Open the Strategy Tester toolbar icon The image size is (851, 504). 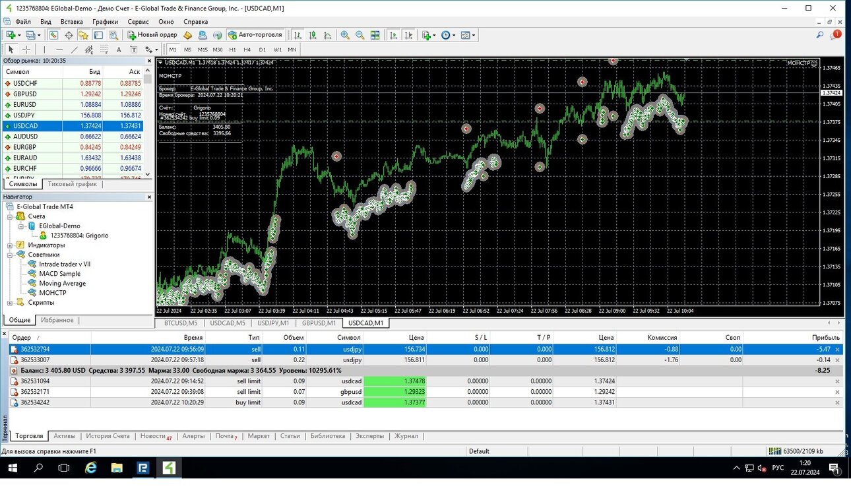[113, 35]
